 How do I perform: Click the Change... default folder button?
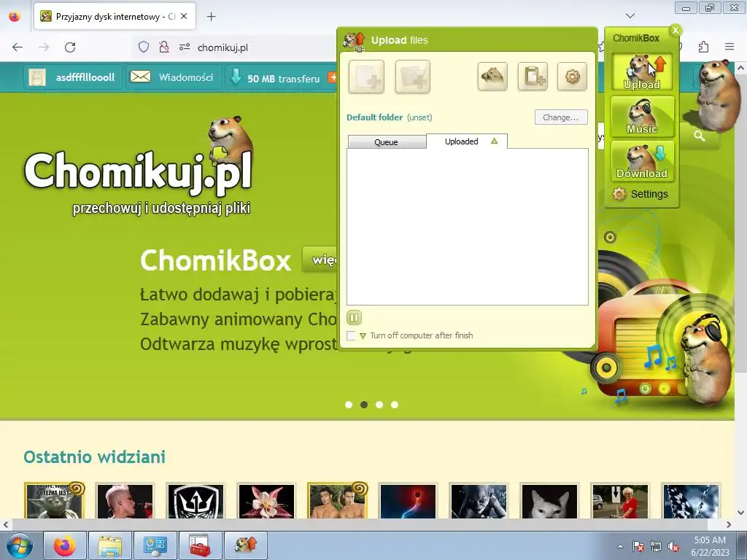coord(561,117)
